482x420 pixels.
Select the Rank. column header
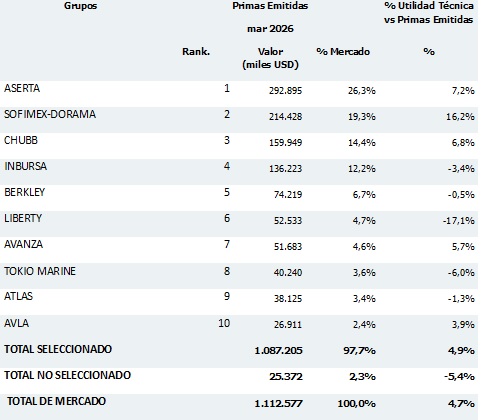tap(196, 52)
